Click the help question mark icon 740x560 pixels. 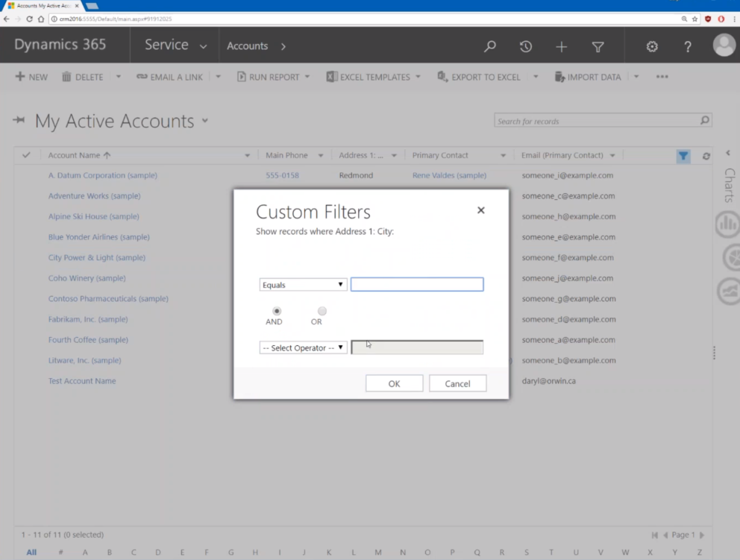pyautogui.click(x=688, y=46)
